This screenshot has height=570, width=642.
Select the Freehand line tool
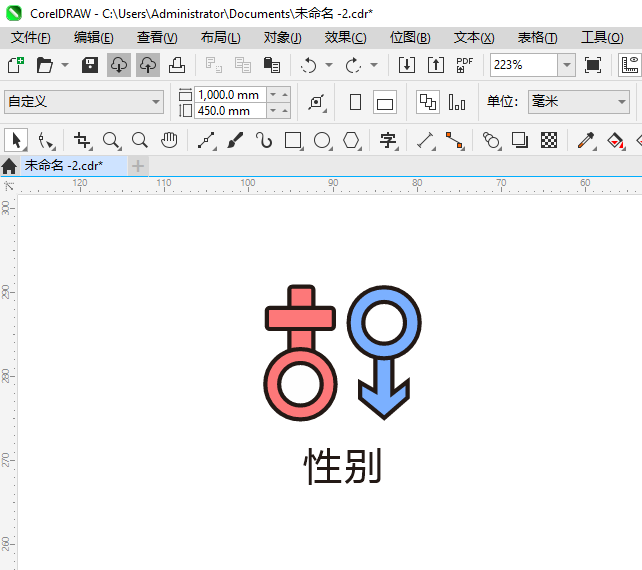[x=206, y=140]
